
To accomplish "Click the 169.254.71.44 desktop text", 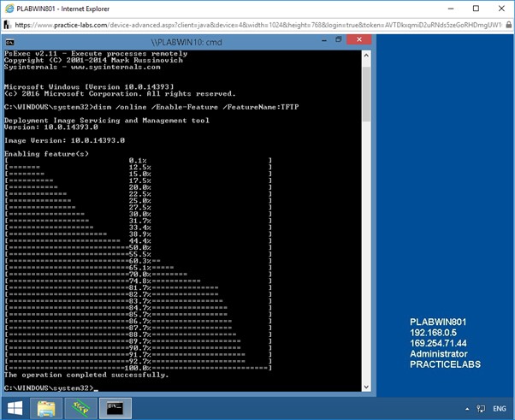I will [438, 343].
